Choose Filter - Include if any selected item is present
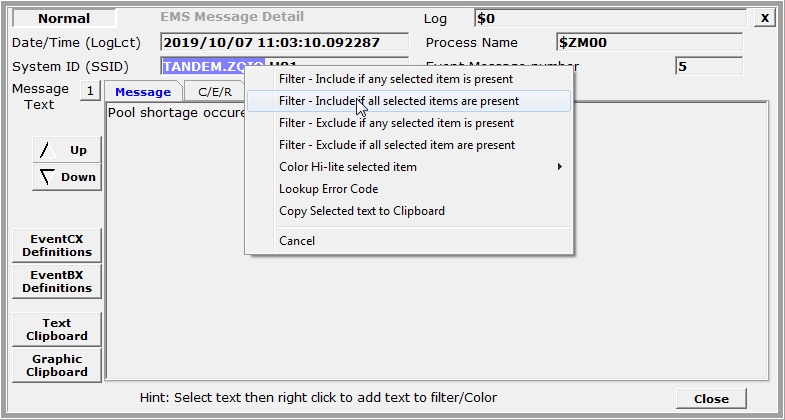The height and width of the screenshot is (420, 785). (x=395, y=79)
